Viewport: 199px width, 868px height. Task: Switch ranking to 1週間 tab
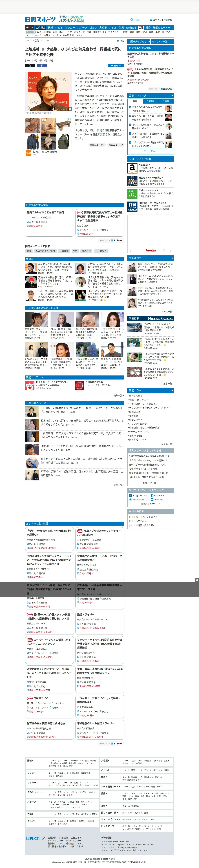pos(166,101)
